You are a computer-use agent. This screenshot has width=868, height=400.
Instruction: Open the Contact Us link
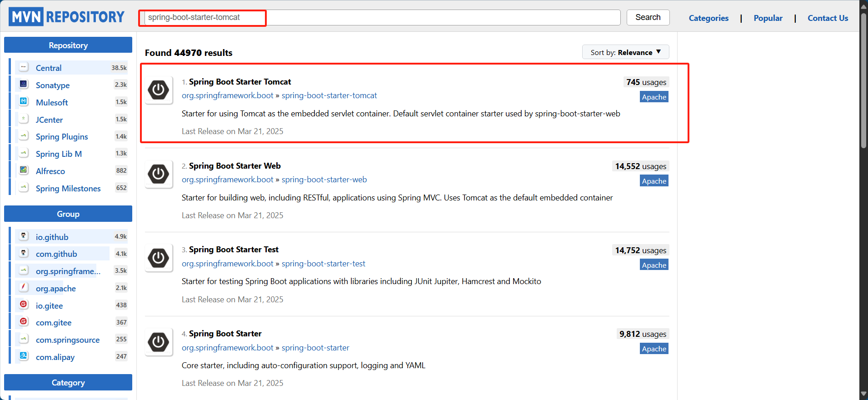[x=828, y=18]
